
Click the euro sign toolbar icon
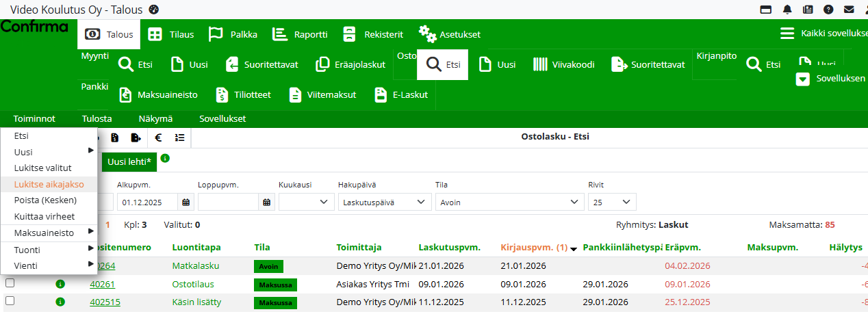158,138
